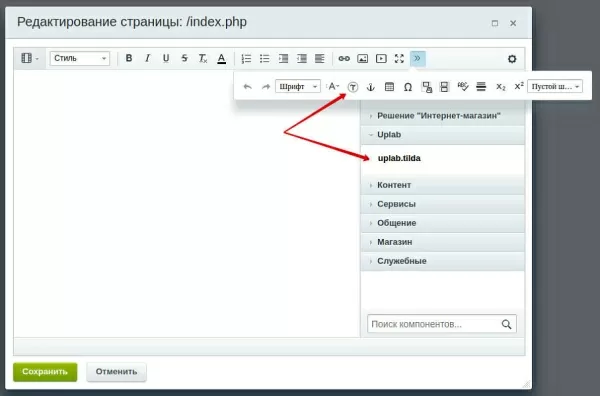Increase the indent

coord(283,58)
